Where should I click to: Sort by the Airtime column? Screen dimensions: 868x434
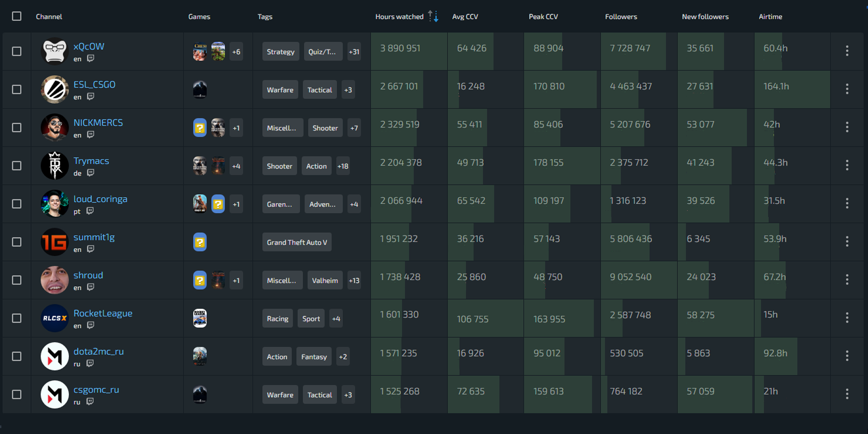point(770,16)
